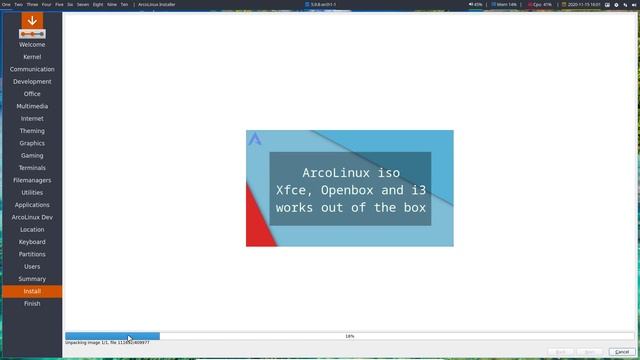The width and height of the screenshot is (640, 360).
Task: Click the installation progress bar
Action: coord(350,336)
